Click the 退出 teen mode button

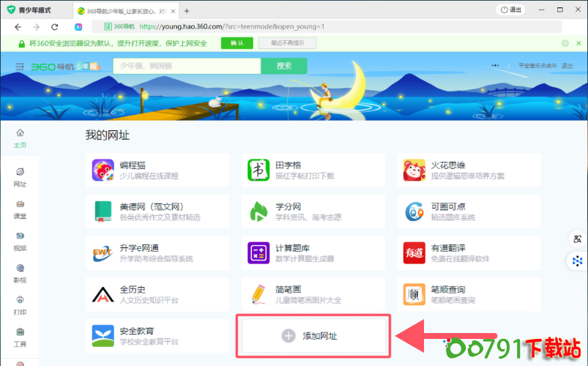510,10
